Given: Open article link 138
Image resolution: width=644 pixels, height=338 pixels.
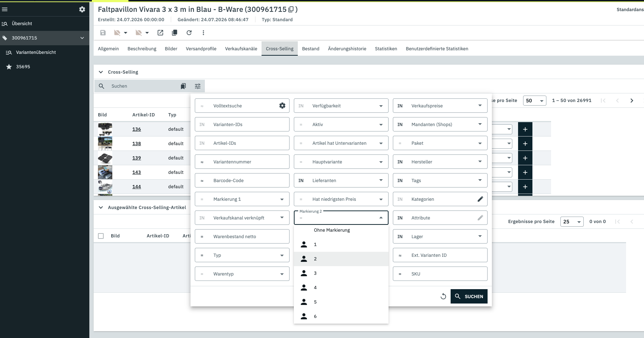Looking at the screenshot, I should pyautogui.click(x=137, y=144).
